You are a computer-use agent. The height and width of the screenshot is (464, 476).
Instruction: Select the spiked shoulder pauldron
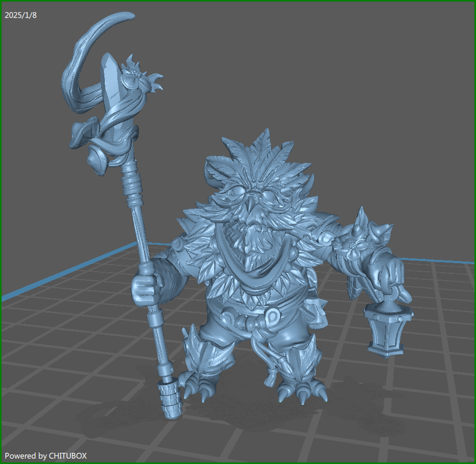(x=363, y=235)
